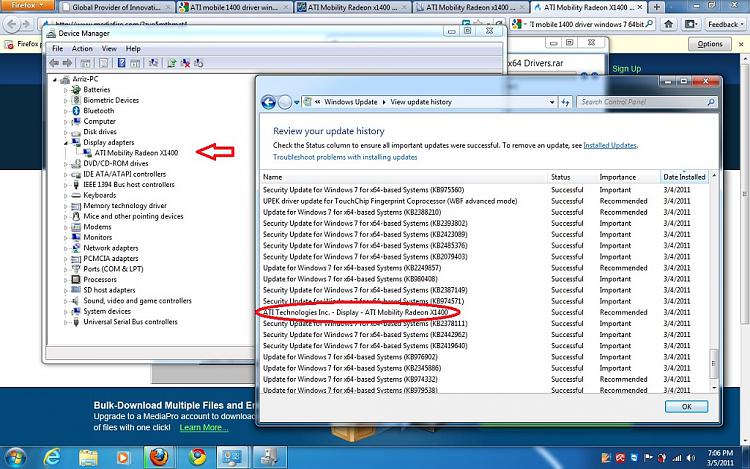This screenshot has height=469, width=750.
Task: Click the Processors category icon
Action: click(x=76, y=279)
